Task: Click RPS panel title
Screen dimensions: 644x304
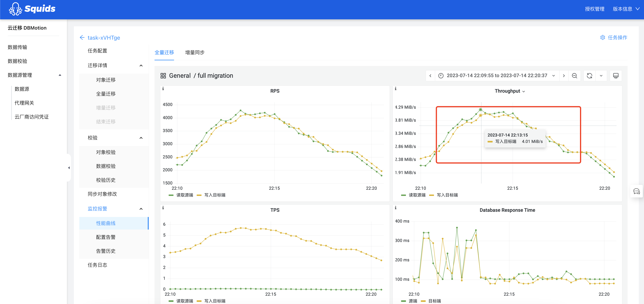Action: click(x=275, y=91)
